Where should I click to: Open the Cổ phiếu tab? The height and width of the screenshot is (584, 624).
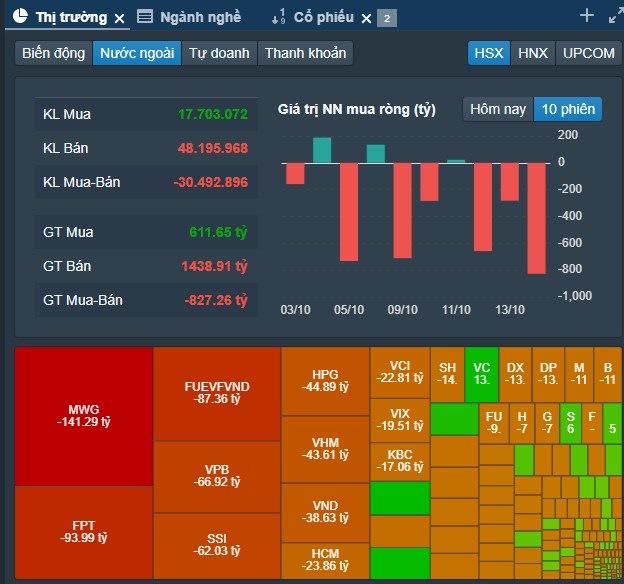tap(323, 17)
